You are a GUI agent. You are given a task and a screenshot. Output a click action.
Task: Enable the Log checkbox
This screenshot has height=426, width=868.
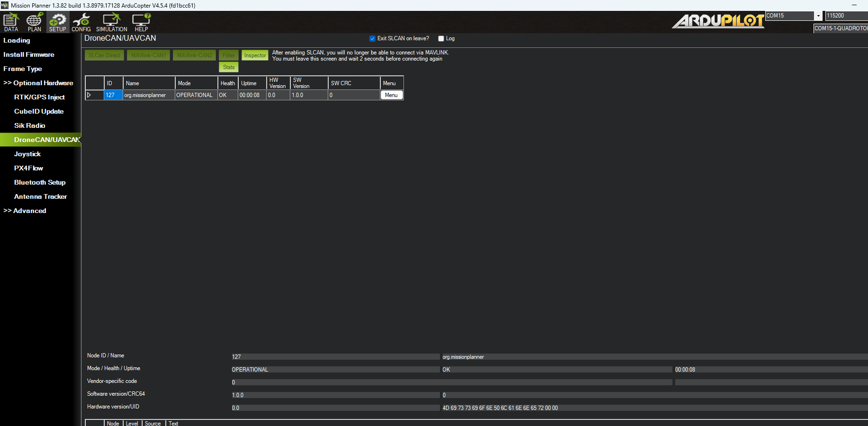coord(441,39)
